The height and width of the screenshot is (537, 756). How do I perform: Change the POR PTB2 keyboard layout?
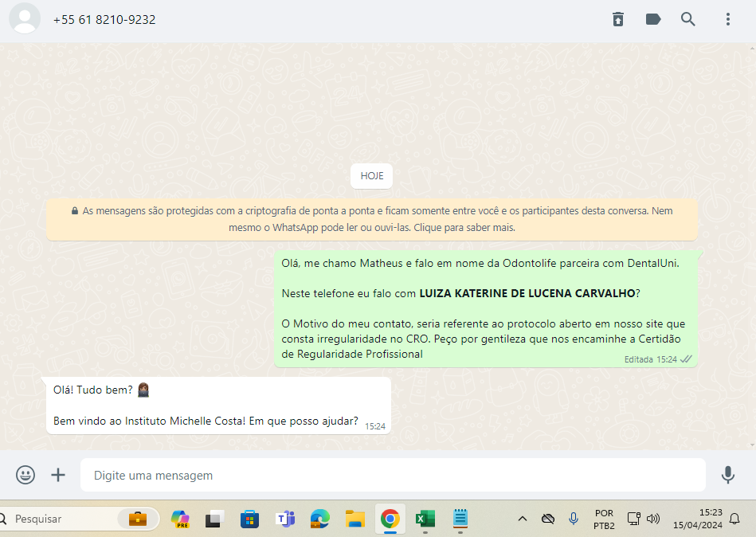click(x=604, y=519)
